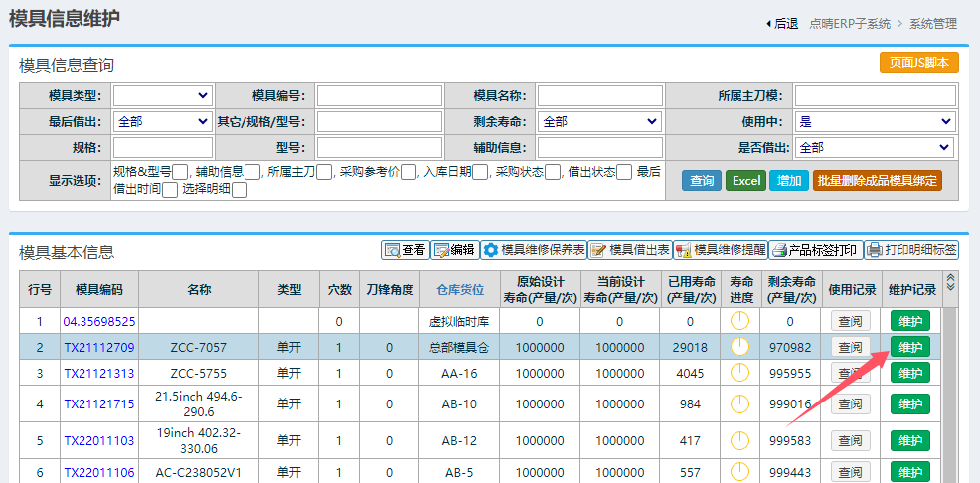Image resolution: width=980 pixels, height=483 pixels.
Task: Open mold code link TX21112709
Action: pos(98,347)
